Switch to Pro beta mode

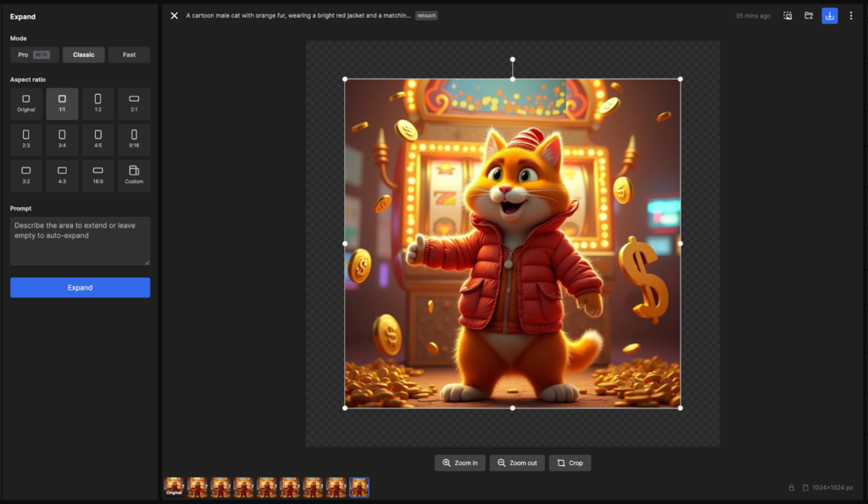pyautogui.click(x=35, y=55)
